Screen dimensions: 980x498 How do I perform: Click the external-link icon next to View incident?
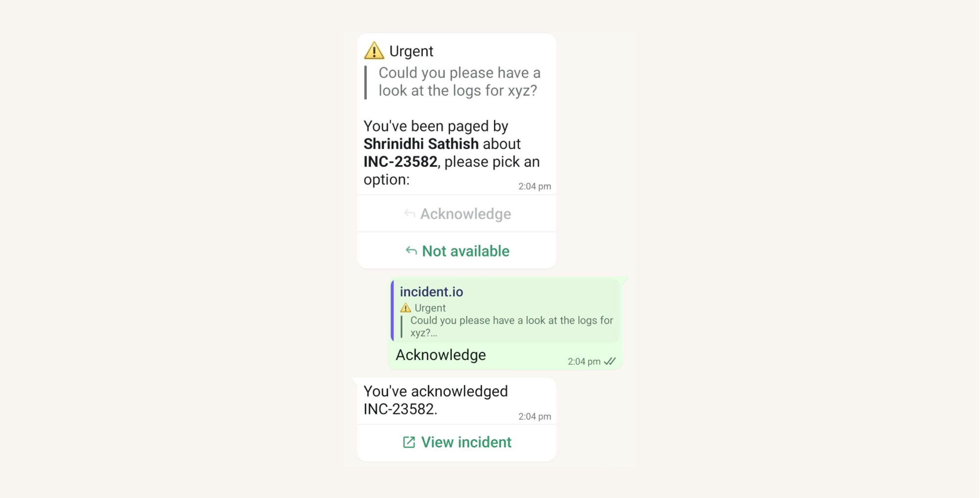pos(409,442)
